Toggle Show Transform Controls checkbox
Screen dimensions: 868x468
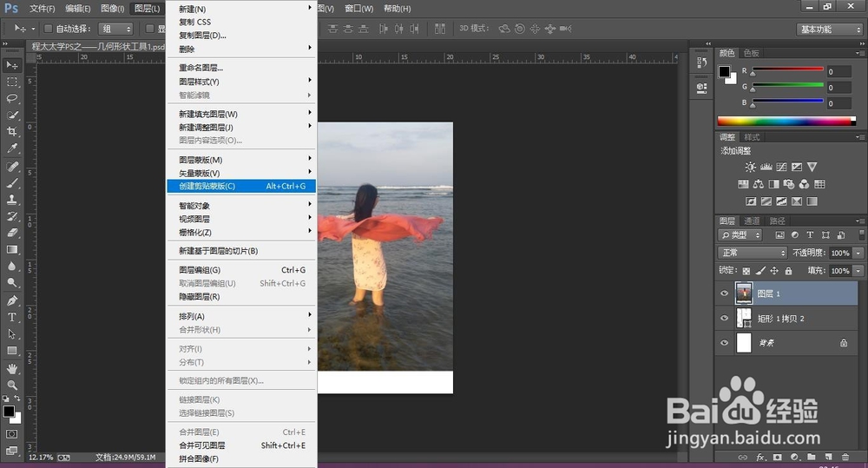point(149,29)
